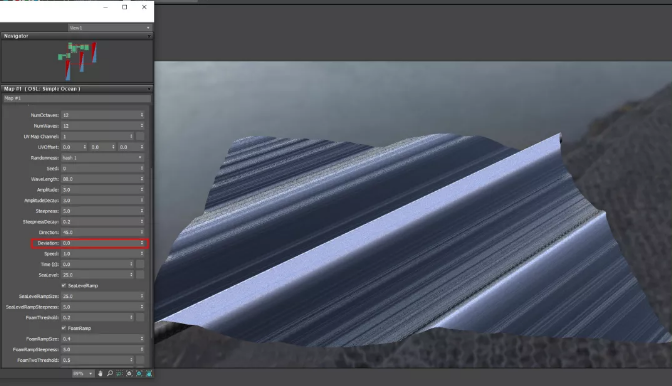Open the View1 dropdown

[110, 28]
